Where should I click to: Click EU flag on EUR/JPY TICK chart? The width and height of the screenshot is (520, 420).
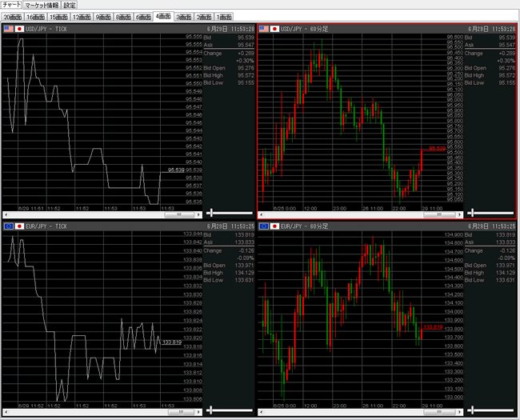coord(8,226)
